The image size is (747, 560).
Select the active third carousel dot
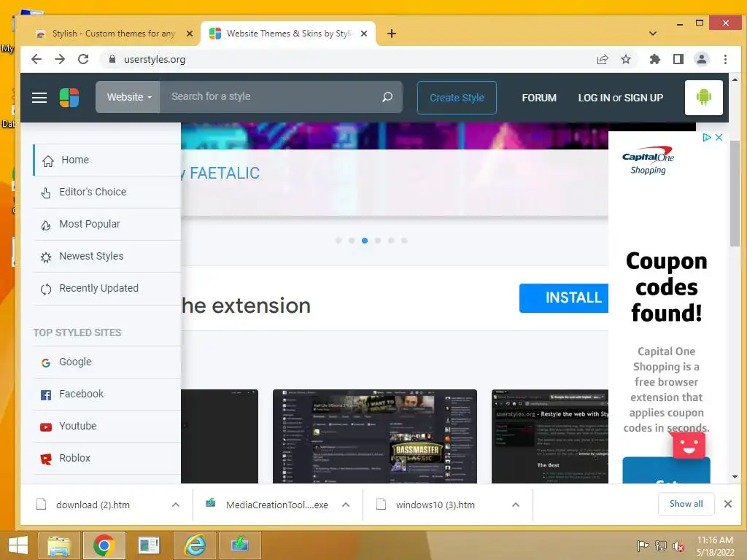pos(365,241)
